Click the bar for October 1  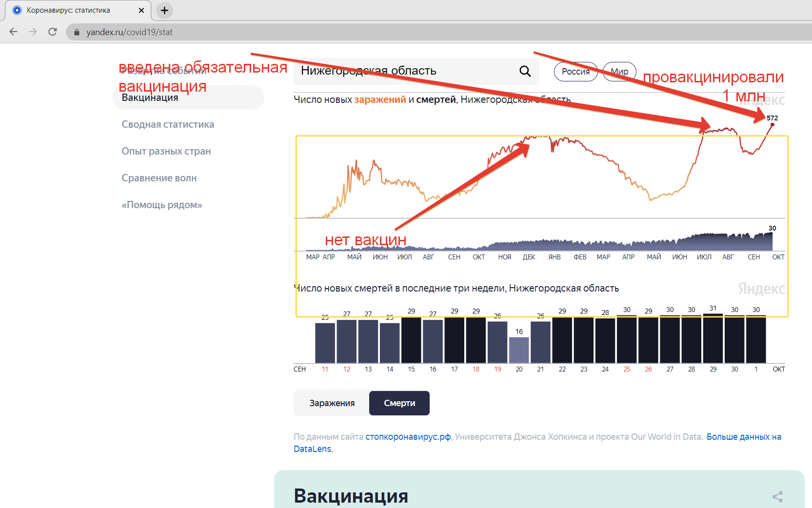756,339
